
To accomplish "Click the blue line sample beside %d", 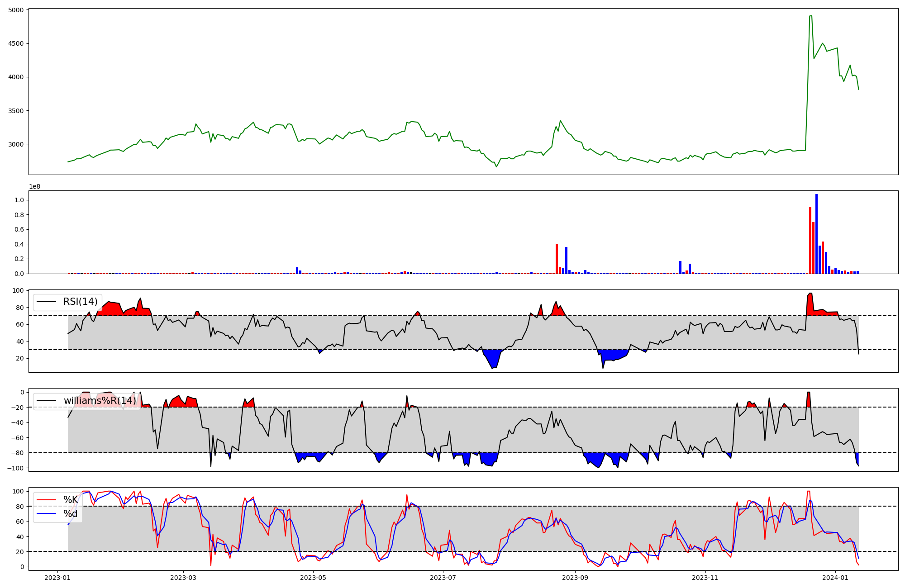I will click(x=46, y=514).
